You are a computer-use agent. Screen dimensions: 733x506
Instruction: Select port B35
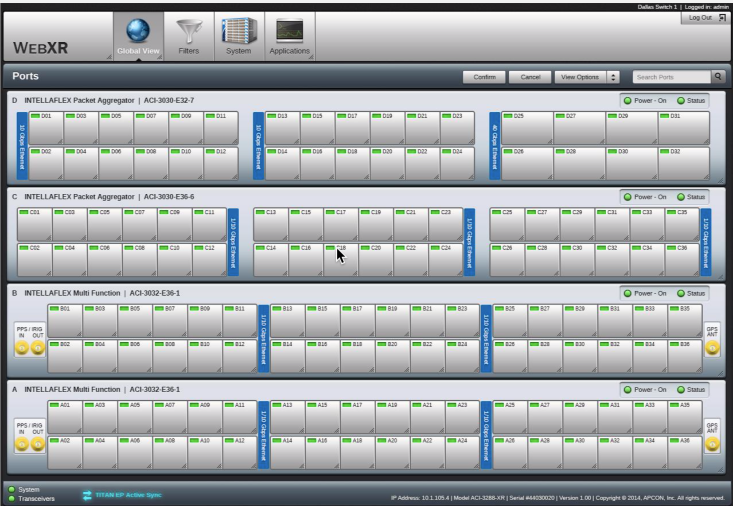tap(685, 320)
